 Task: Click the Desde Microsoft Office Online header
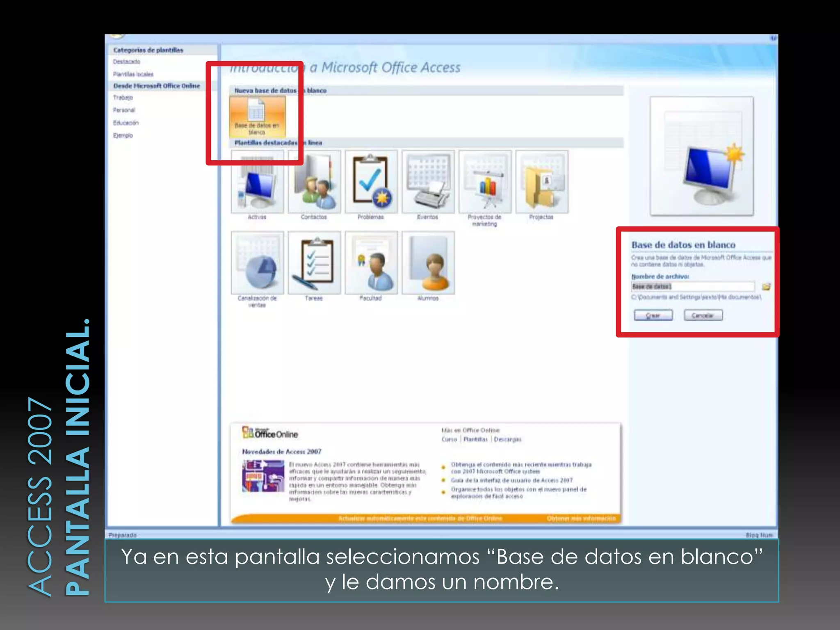pos(157,86)
